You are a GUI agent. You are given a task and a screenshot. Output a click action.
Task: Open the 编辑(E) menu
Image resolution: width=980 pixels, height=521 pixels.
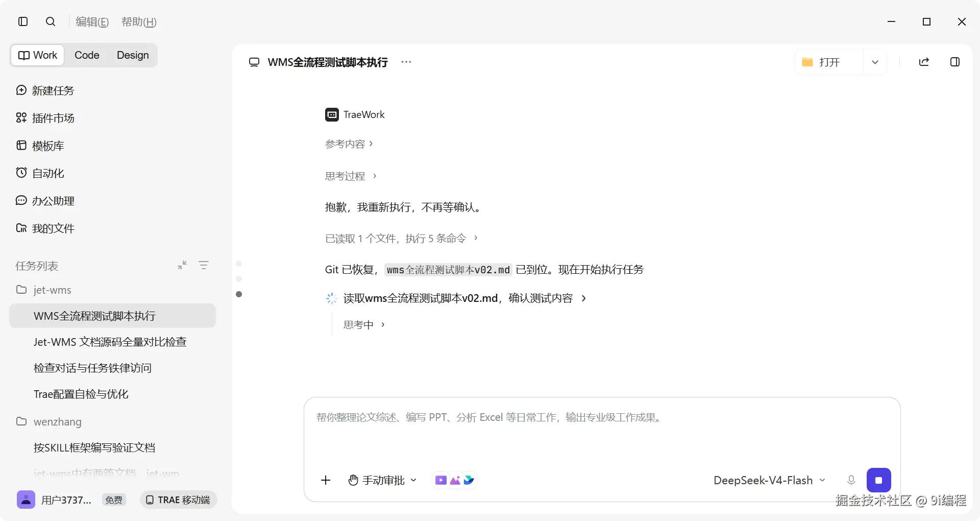click(92, 21)
